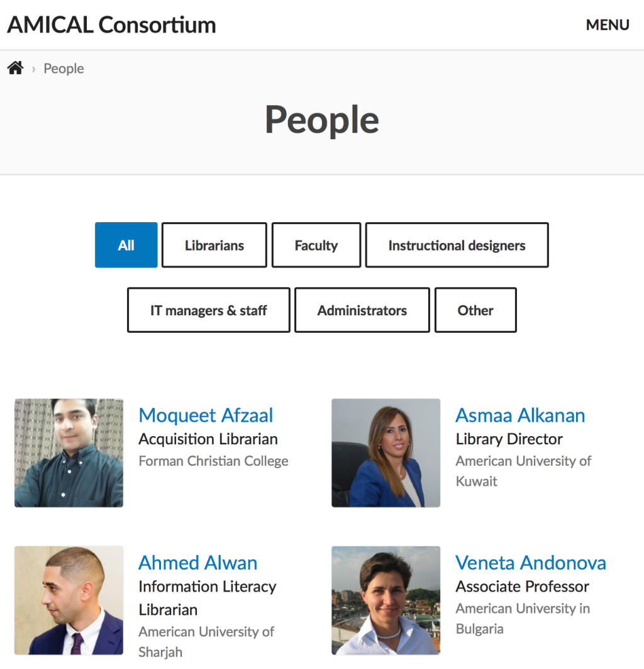Click Veneta Andonova's profile photo
Screen dimensions: 644x669
coord(386,600)
